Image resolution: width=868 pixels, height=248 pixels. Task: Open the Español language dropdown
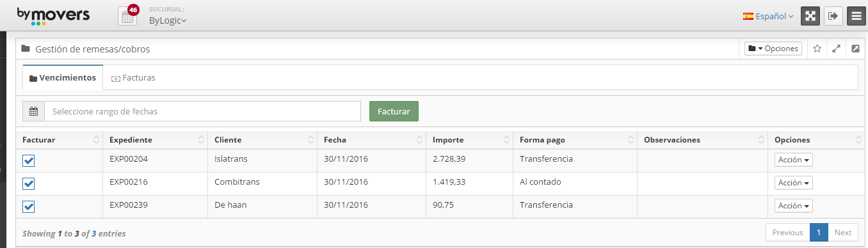[x=768, y=16]
